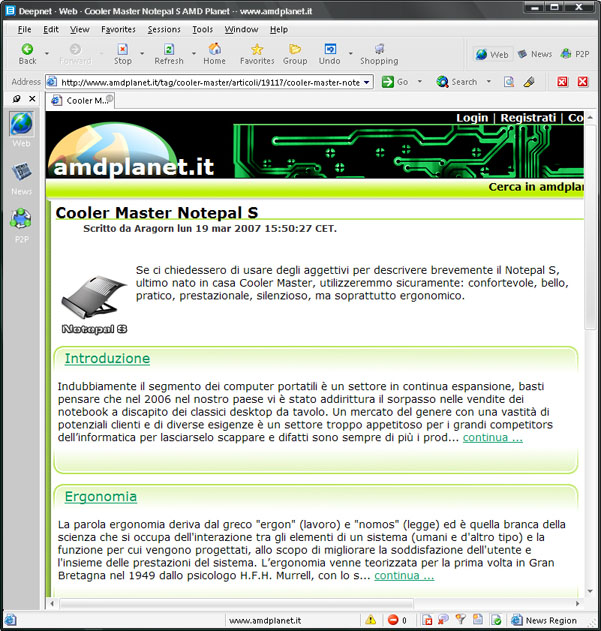Image resolution: width=601 pixels, height=631 pixels.
Task: Expand the Go button dropdown arrow
Action: tap(420, 82)
